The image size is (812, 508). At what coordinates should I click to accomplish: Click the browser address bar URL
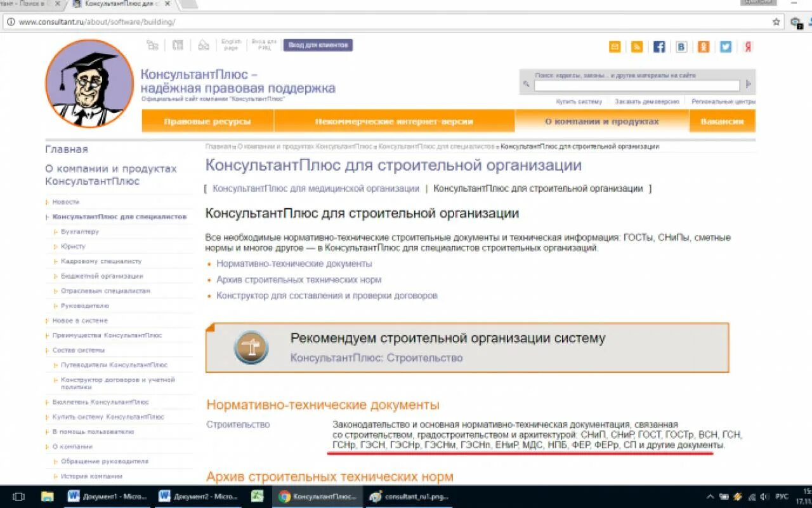(x=97, y=22)
